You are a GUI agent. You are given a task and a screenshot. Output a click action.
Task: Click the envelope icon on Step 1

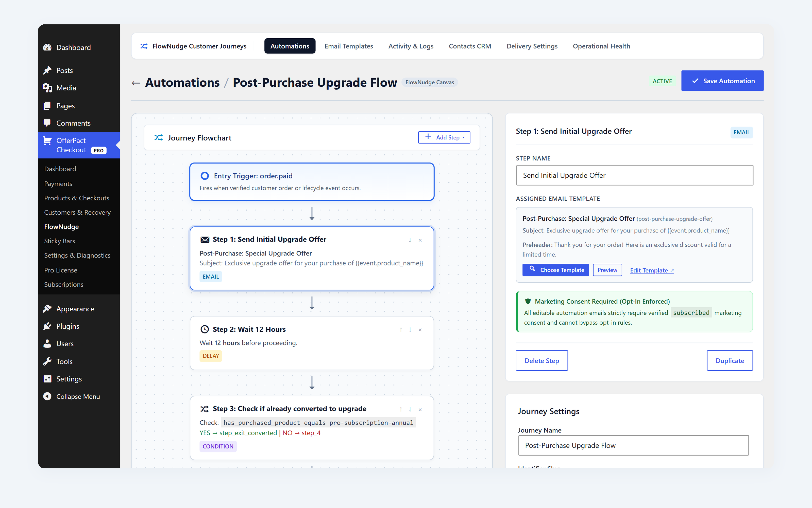point(205,240)
